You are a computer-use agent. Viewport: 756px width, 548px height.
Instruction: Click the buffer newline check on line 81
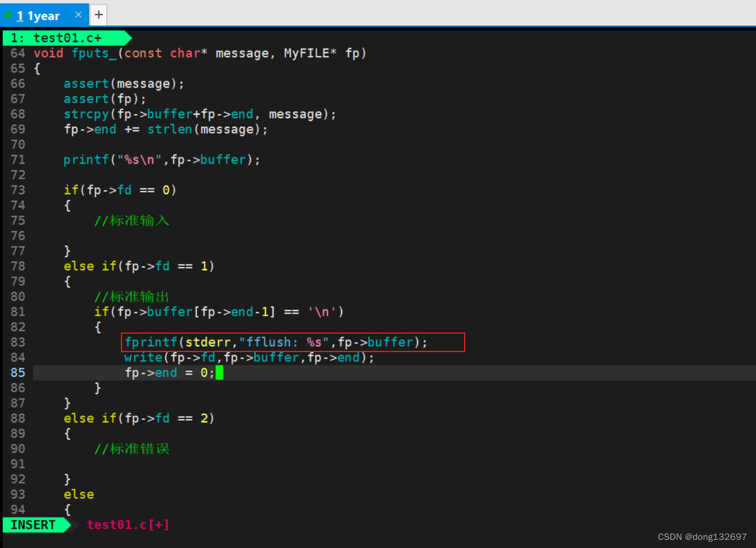pos(219,312)
